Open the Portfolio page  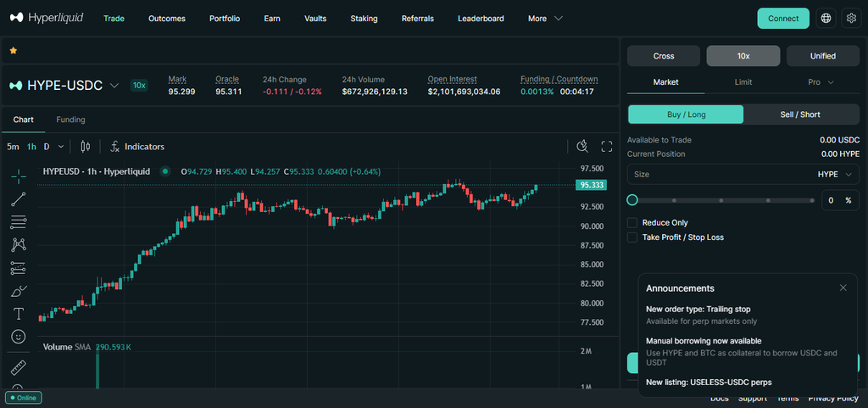coord(225,19)
